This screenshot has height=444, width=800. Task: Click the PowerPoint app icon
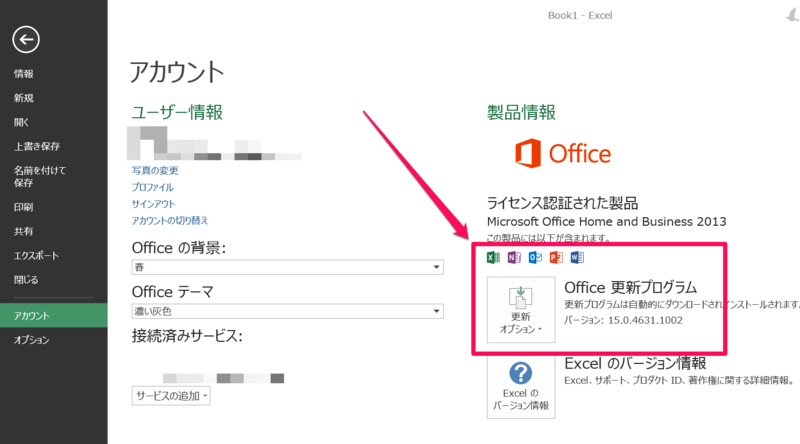click(x=556, y=258)
